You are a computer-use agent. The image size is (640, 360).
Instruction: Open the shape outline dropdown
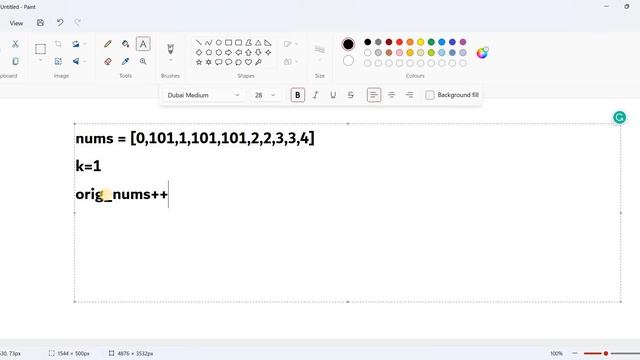pos(291,44)
